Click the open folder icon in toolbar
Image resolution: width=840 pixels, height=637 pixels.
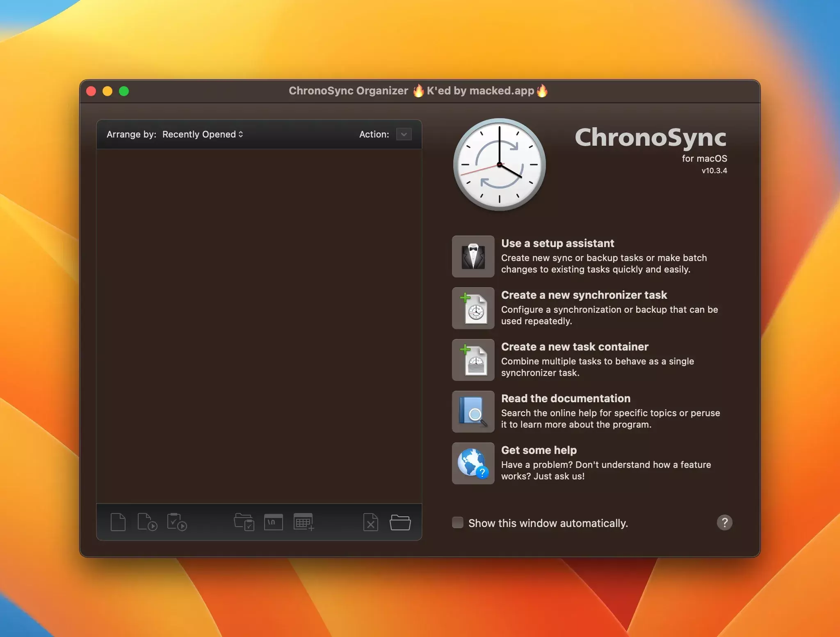click(400, 522)
